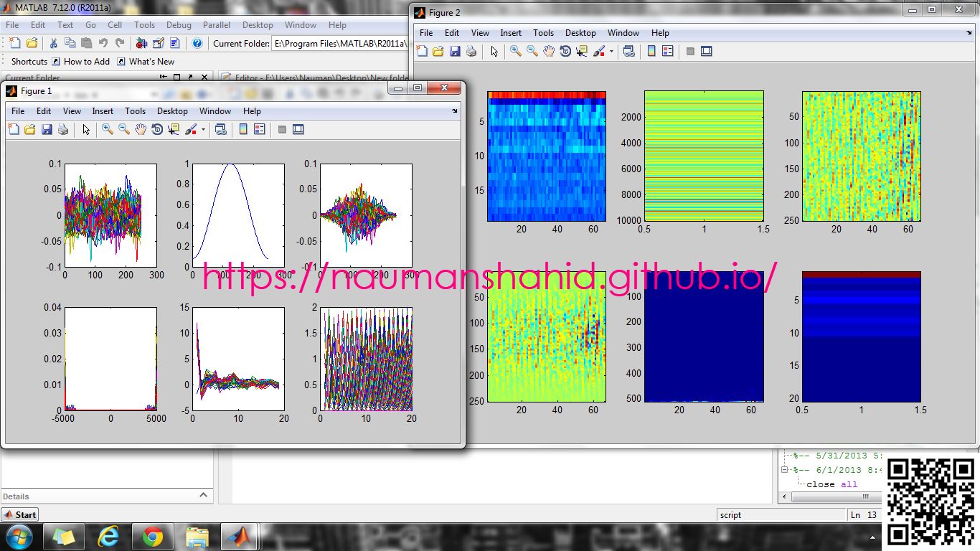Select the Pan hand tool in Figure 2
This screenshot has height=551, width=980.
549,51
